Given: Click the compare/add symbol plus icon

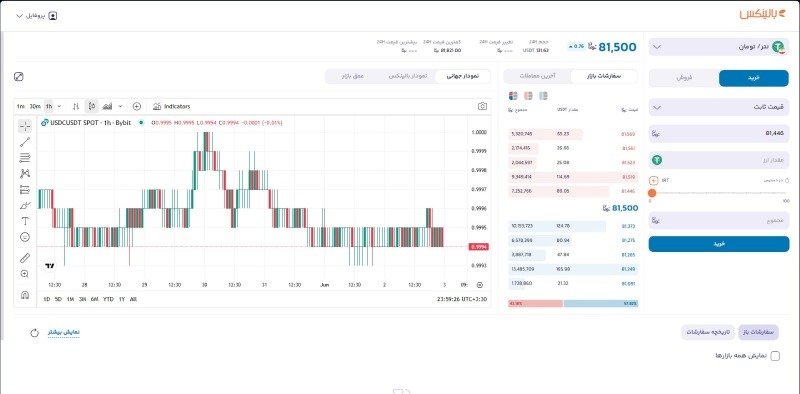Looking at the screenshot, I should coord(137,106).
